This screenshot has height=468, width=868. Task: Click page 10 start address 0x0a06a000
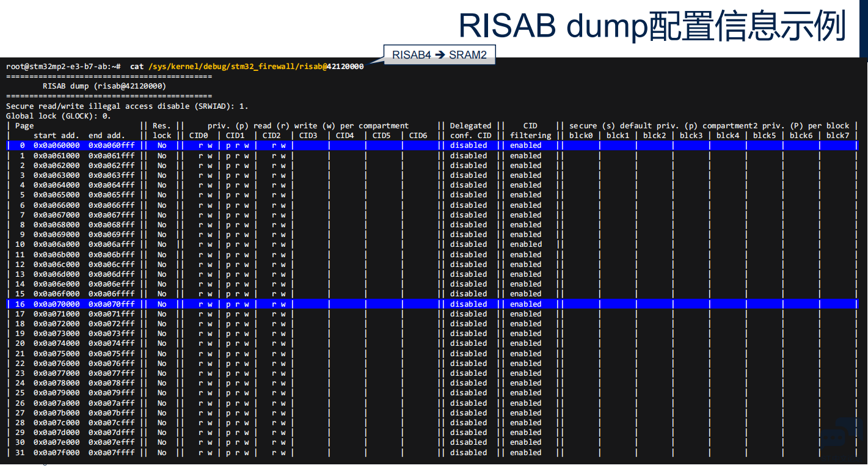(56, 244)
